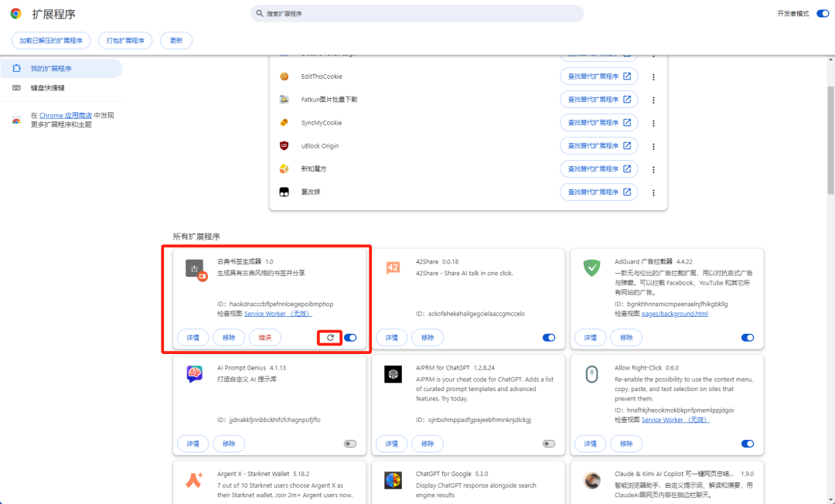
Task: Click the AIPRM for ChatGPT icon
Action: [x=393, y=374]
